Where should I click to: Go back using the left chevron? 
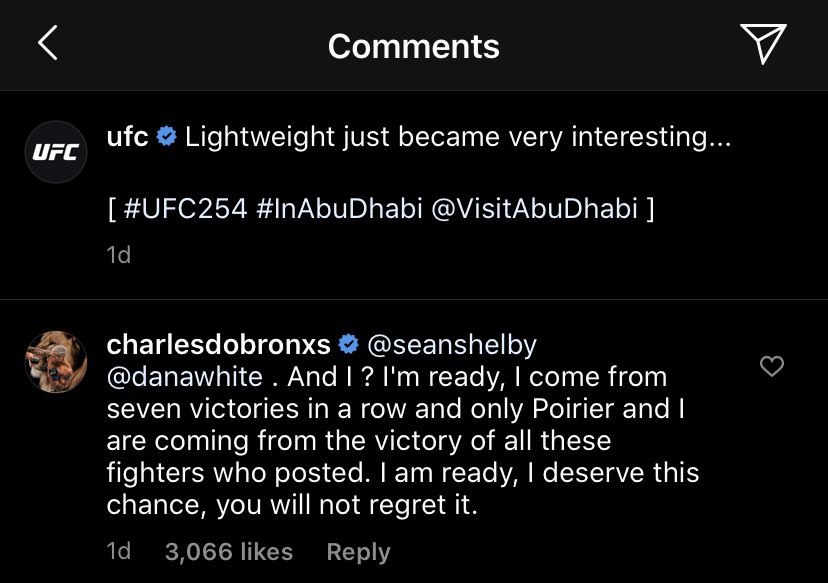tap(48, 44)
